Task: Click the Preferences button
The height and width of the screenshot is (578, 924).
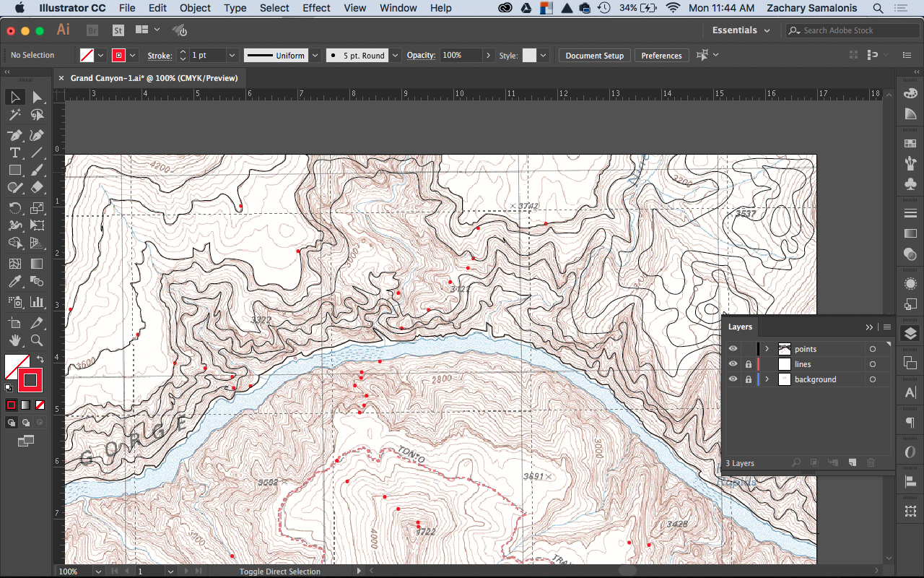Action: 661,56
